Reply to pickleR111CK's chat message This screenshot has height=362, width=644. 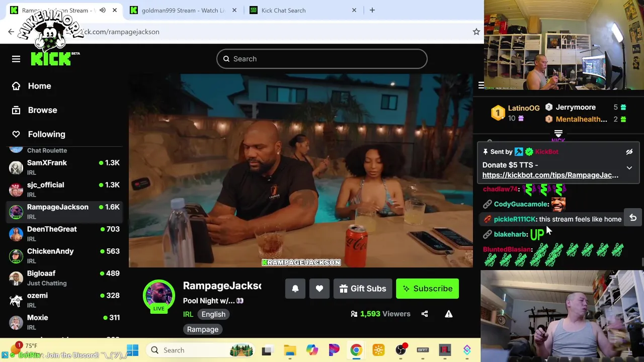pyautogui.click(x=633, y=218)
